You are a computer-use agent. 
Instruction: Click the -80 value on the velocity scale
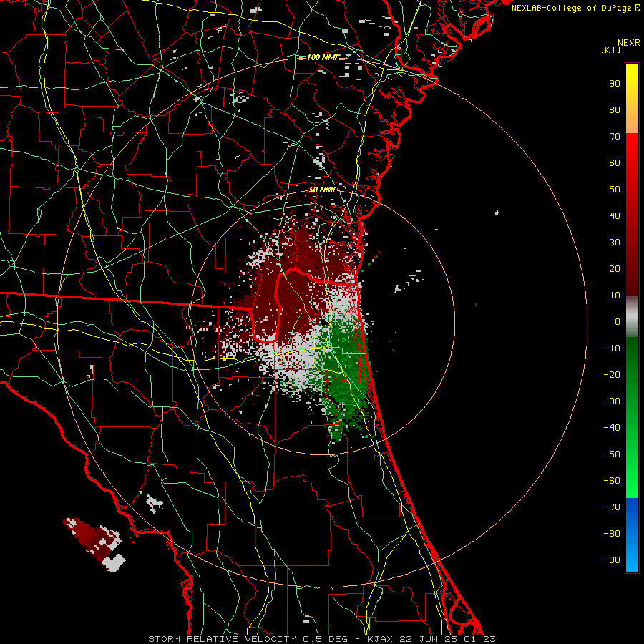[x=612, y=534]
